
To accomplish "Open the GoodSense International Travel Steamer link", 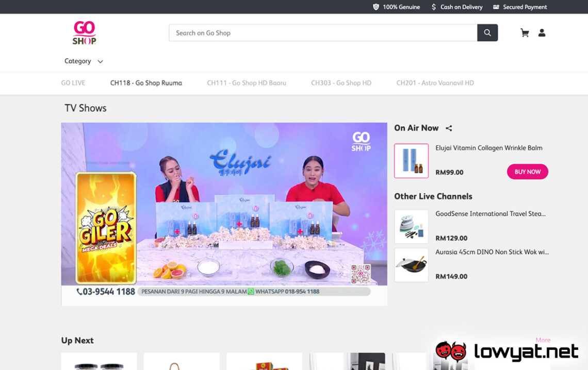I will coord(490,213).
